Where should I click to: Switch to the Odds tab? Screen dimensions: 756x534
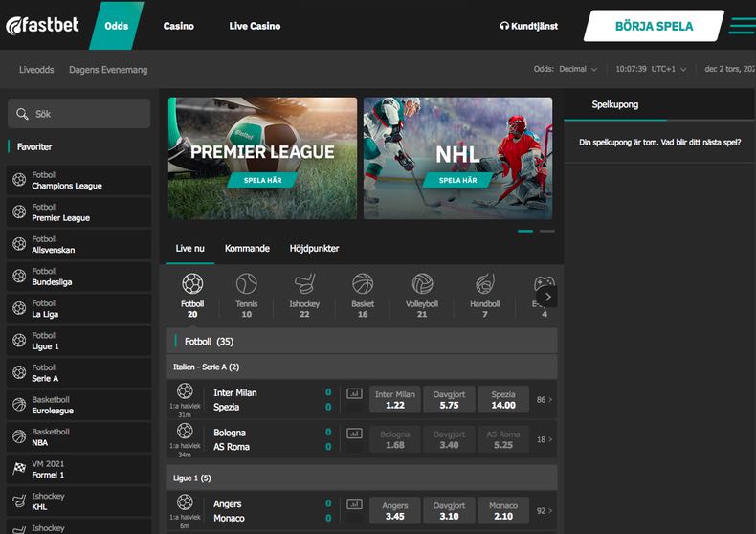coord(116,26)
